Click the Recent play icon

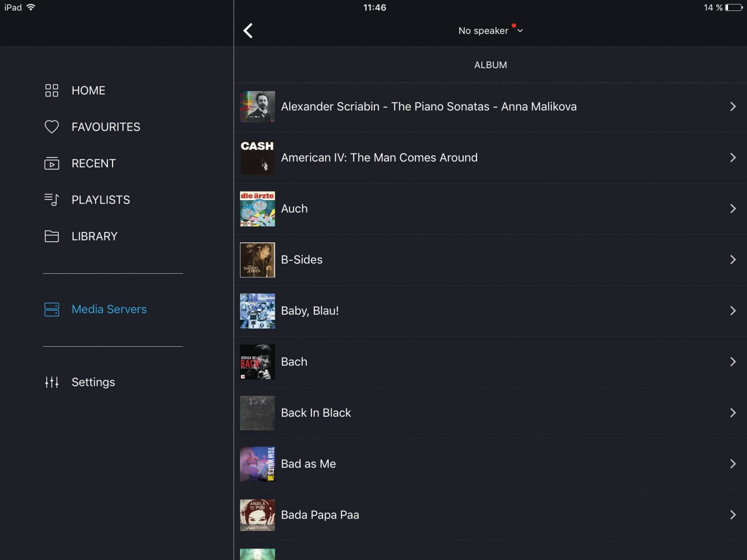coord(52,163)
